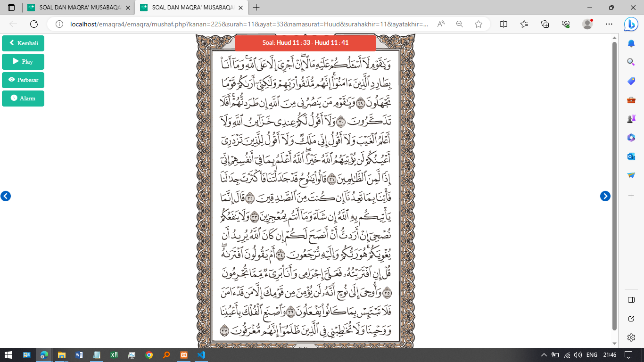Click the red Soal Huud banner
Screen dimensions: 644x362
pos(305,43)
